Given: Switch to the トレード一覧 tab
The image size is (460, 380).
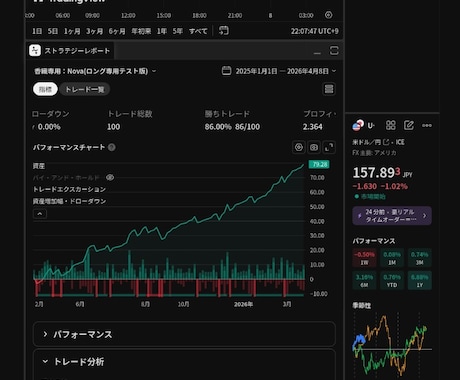Looking at the screenshot, I should pyautogui.click(x=85, y=89).
